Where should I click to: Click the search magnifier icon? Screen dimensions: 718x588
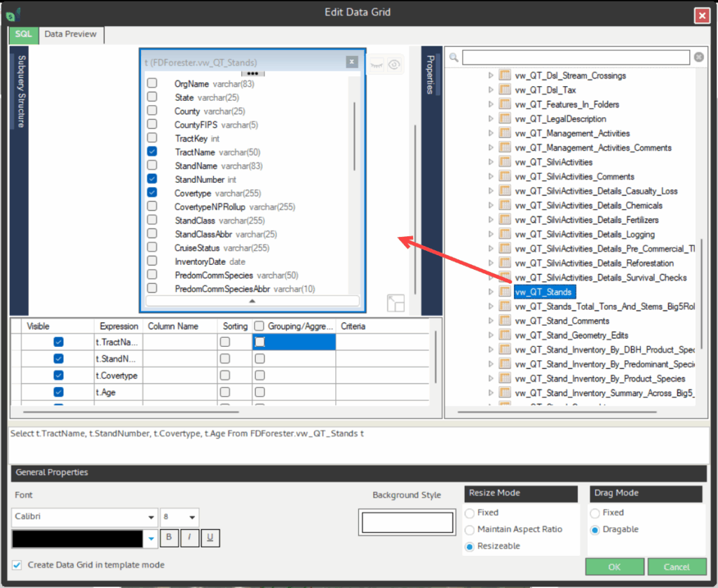pos(454,57)
